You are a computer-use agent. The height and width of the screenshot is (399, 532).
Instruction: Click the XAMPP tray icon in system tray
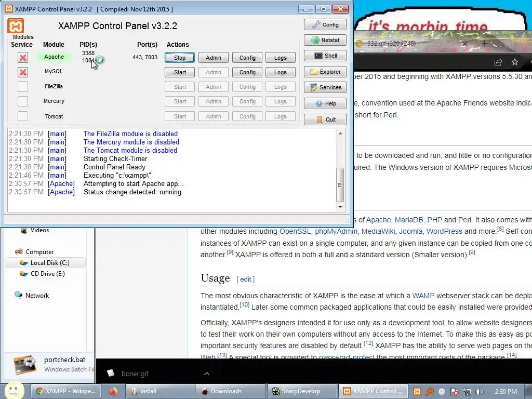(417, 392)
